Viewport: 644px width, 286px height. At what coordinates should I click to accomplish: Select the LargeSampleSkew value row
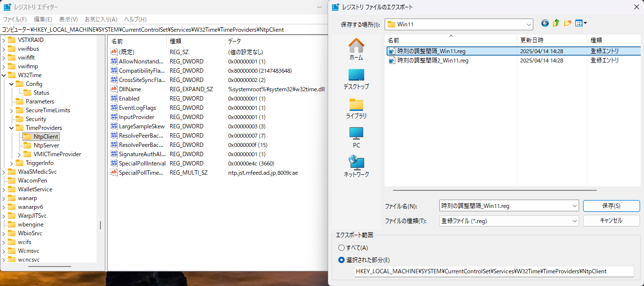[x=217, y=126]
